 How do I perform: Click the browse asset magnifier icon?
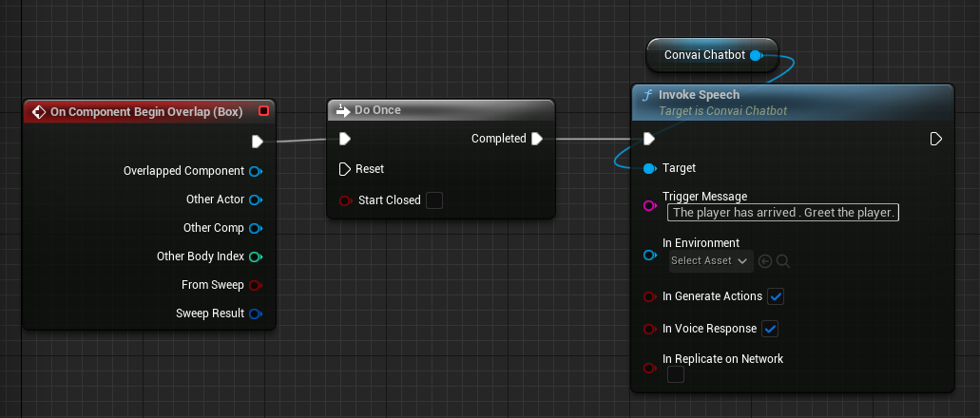(x=783, y=260)
